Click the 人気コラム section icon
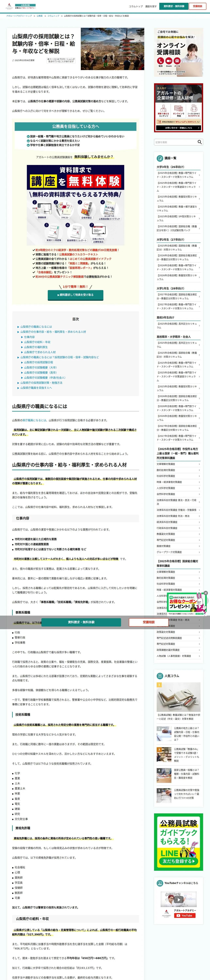210x980 pixels. (160, 676)
